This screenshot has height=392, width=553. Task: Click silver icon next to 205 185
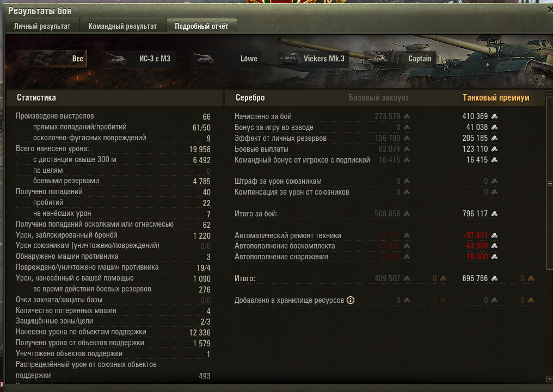click(494, 138)
